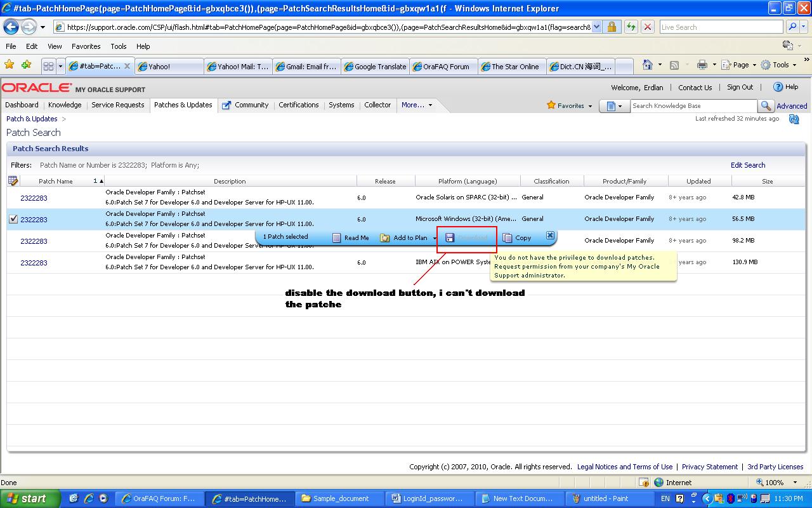Click the Contact Us link

point(695,88)
